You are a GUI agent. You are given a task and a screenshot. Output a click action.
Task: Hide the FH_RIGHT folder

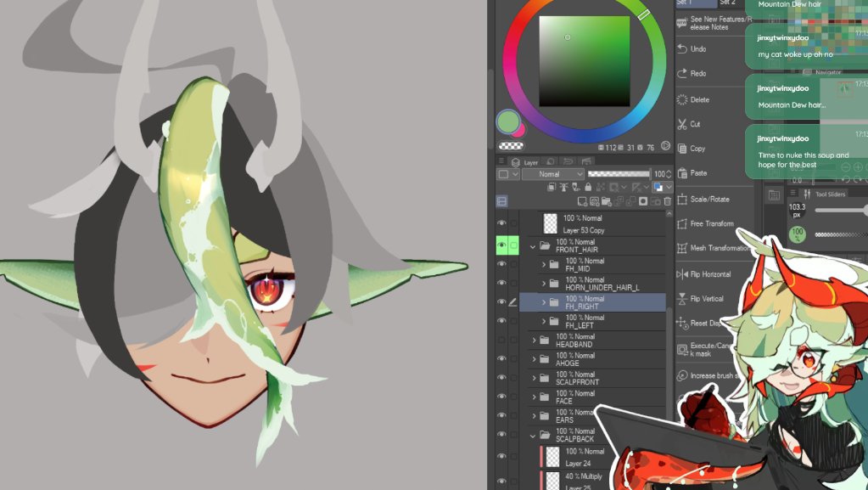click(x=501, y=302)
